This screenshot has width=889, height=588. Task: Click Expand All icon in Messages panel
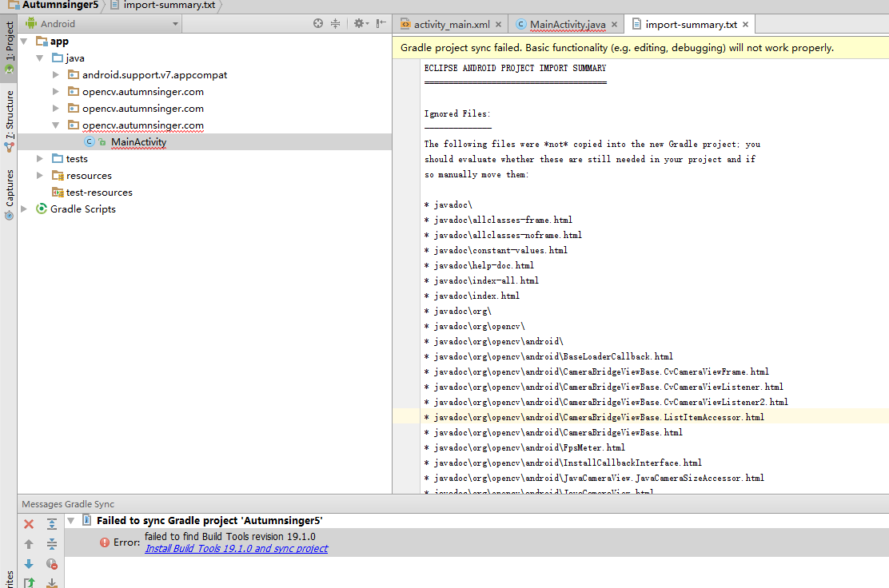click(x=52, y=524)
